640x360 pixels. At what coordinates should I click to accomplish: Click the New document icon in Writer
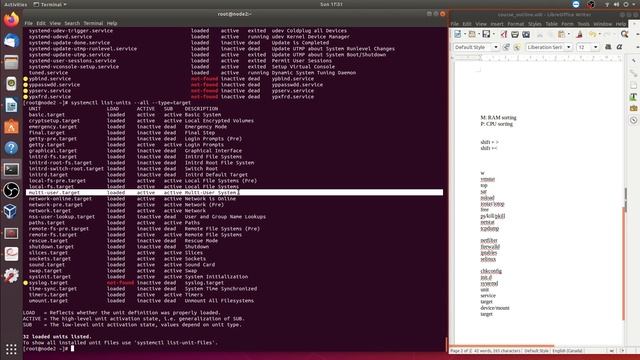click(458, 34)
